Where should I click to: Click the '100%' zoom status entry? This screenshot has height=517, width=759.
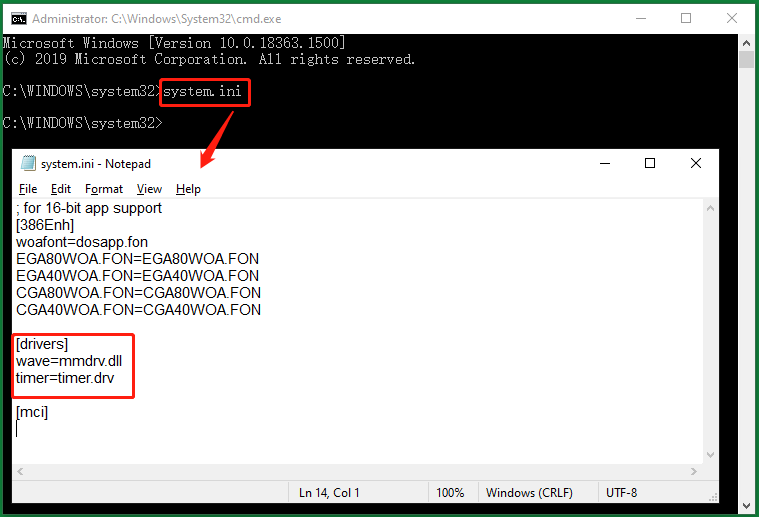[450, 493]
